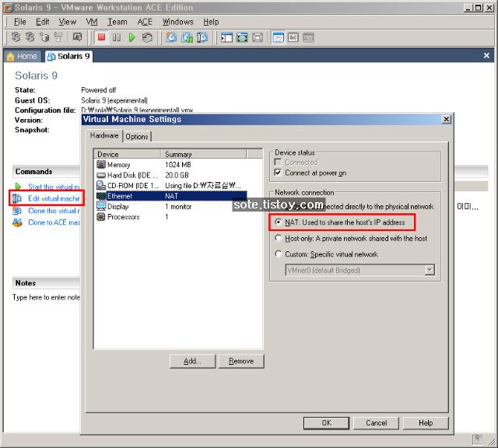Click the status bar icon at bottom right
The height and width of the screenshot is (448, 498).
click(x=477, y=439)
